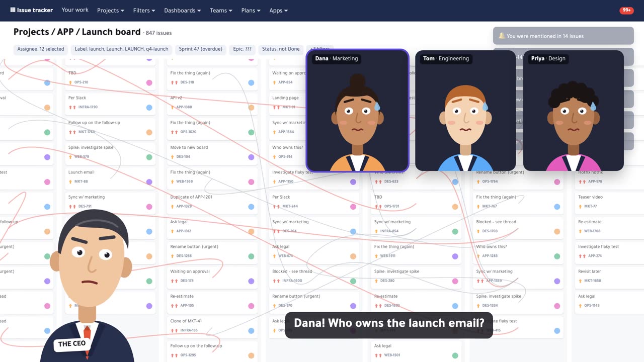
Task: Click the assignee avatar on card DES-104
Action: pyautogui.click(x=251, y=157)
